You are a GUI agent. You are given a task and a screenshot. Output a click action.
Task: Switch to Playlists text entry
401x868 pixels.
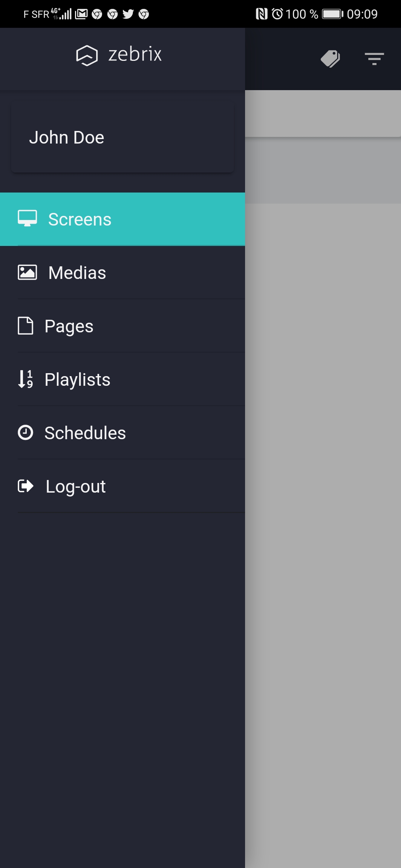click(78, 379)
